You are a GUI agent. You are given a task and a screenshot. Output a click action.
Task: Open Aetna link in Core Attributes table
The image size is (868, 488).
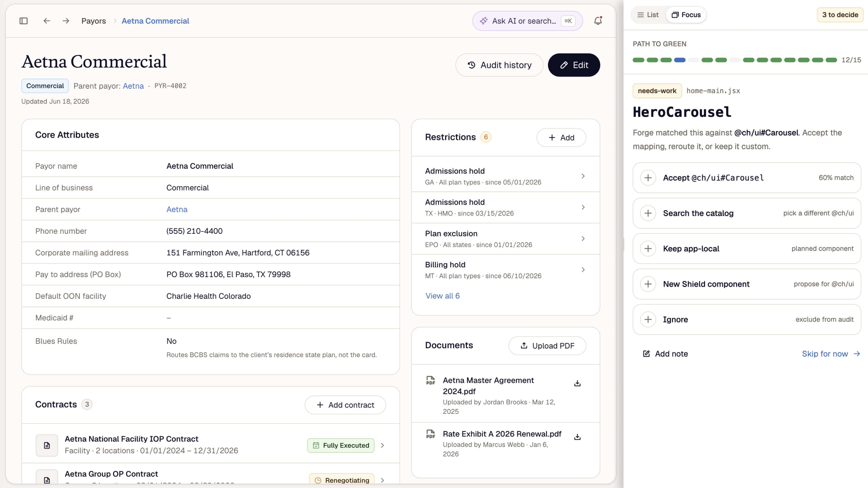click(177, 210)
